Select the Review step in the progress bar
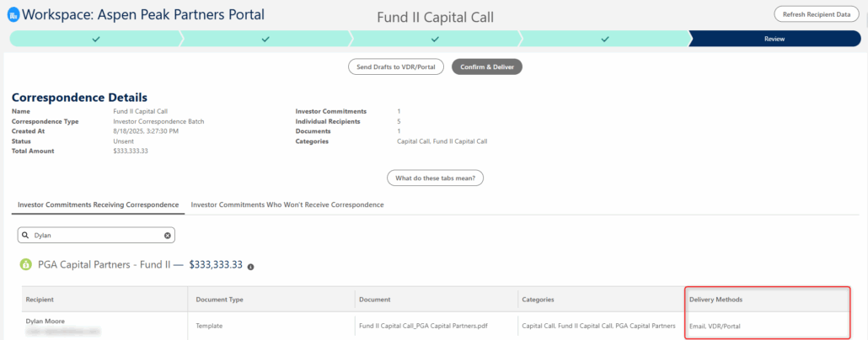Image resolution: width=868 pixels, height=340 pixels. 774,39
